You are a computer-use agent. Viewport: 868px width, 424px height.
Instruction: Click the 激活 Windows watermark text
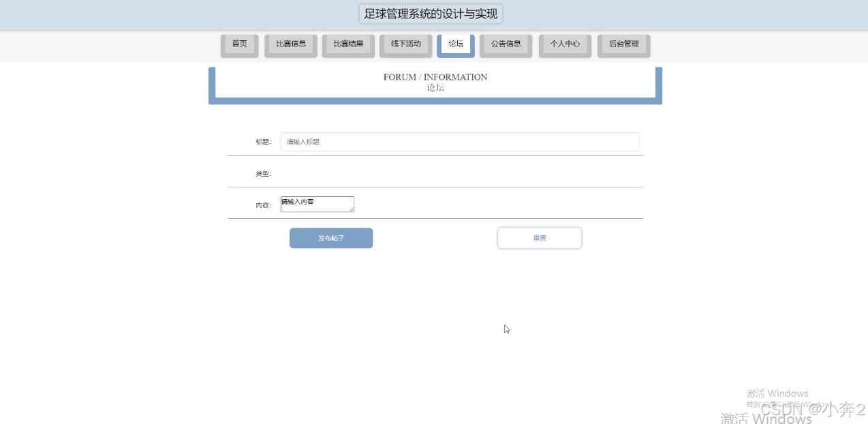777,393
